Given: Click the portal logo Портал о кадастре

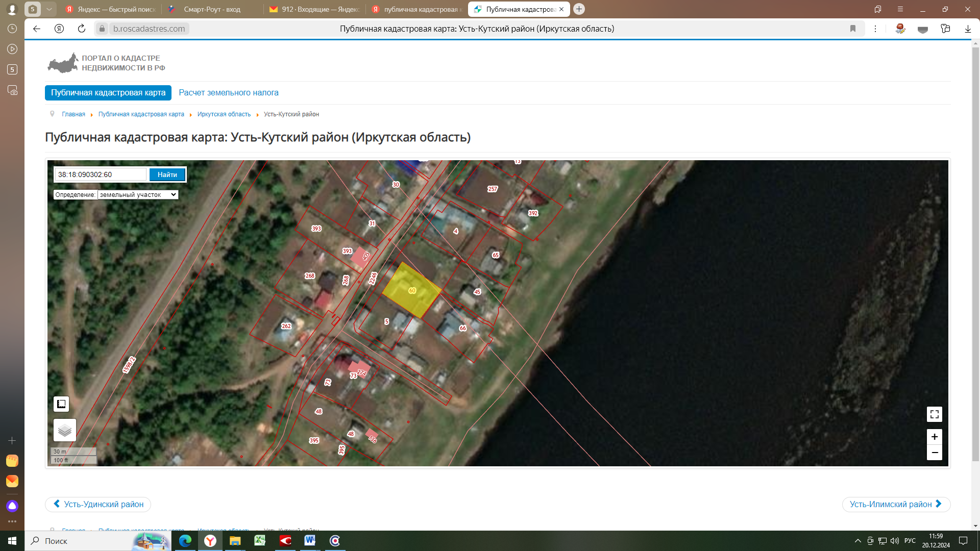Looking at the screenshot, I should point(107,63).
